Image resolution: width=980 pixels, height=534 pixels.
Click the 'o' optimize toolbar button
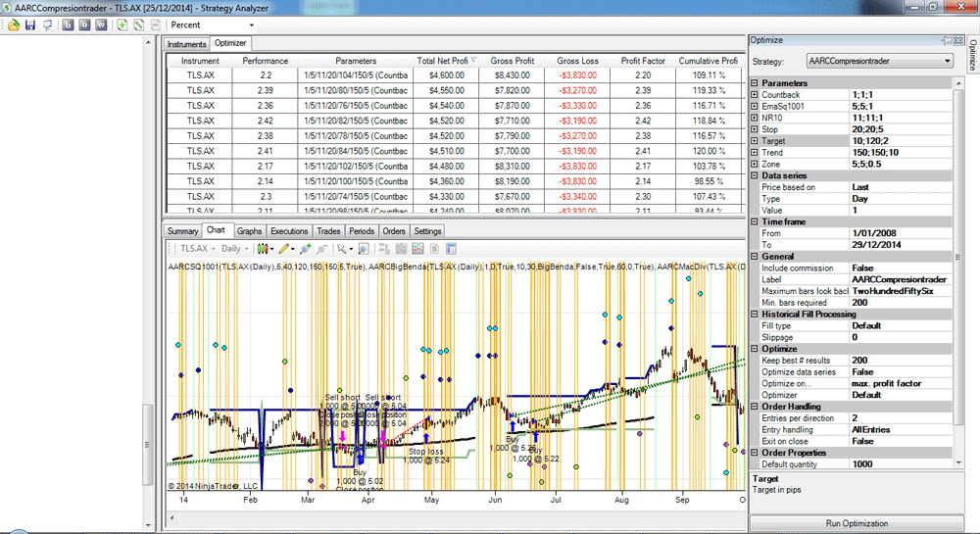[84, 24]
